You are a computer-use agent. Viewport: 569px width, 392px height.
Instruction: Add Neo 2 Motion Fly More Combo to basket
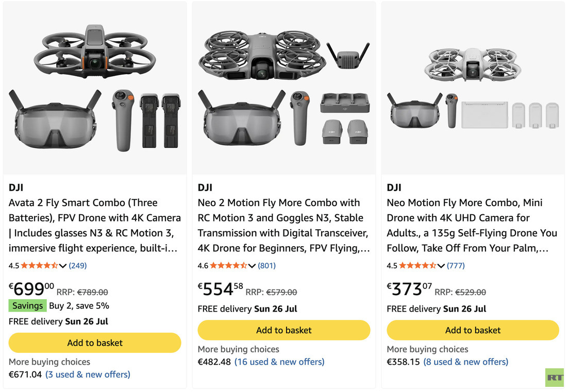[x=284, y=330]
